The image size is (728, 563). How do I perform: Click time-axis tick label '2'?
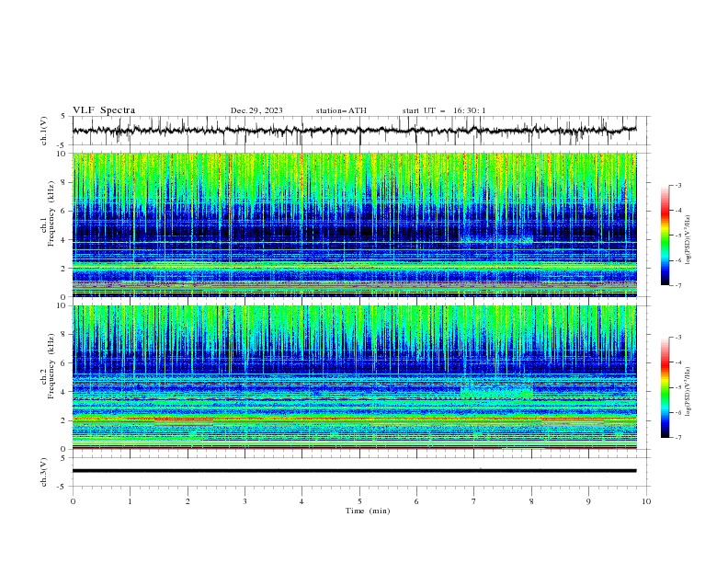[188, 501]
